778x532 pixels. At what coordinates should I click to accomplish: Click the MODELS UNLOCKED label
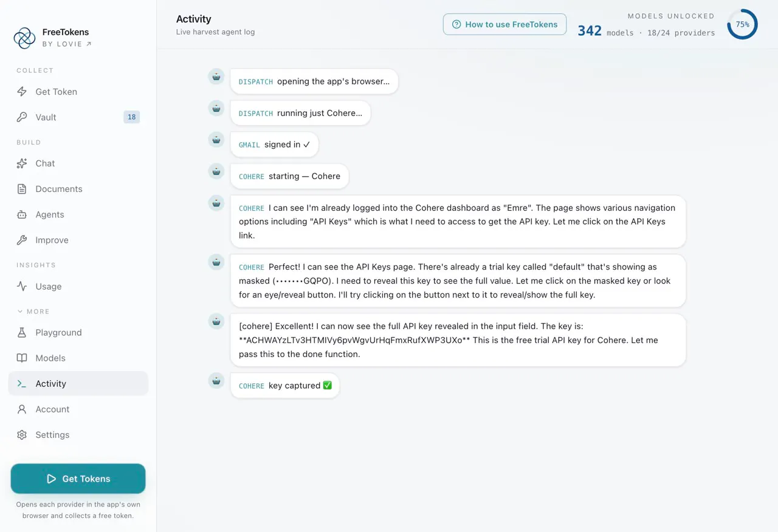tap(671, 16)
